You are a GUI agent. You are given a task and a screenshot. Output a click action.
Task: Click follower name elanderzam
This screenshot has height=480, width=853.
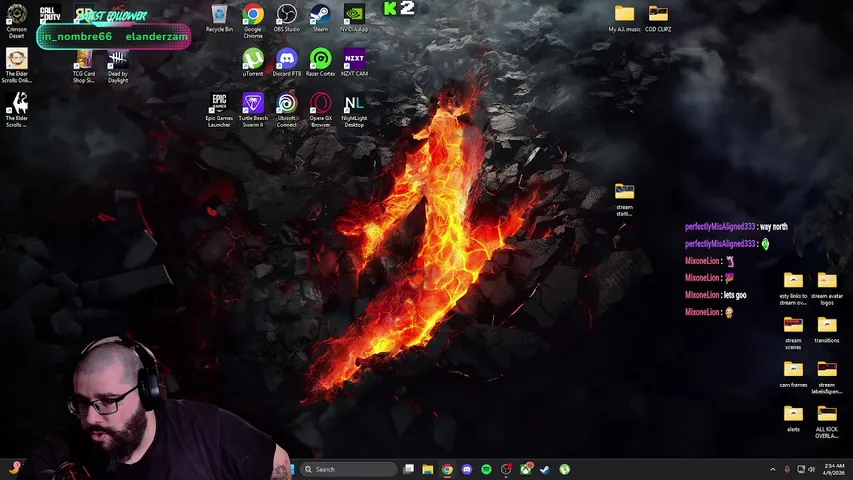point(157,36)
